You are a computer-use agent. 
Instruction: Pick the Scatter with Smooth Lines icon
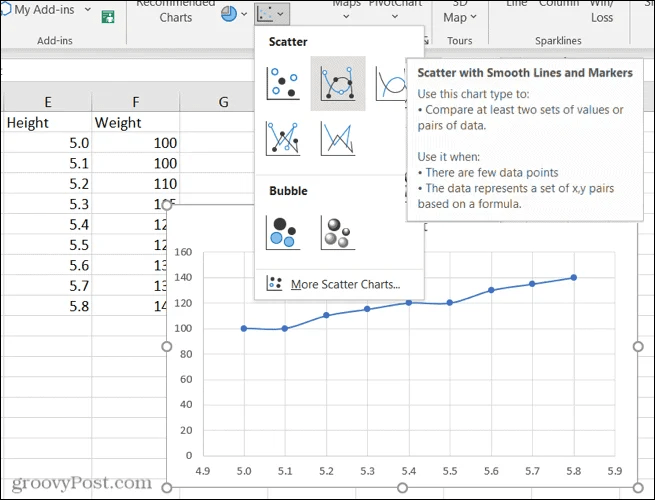pyautogui.click(x=391, y=84)
